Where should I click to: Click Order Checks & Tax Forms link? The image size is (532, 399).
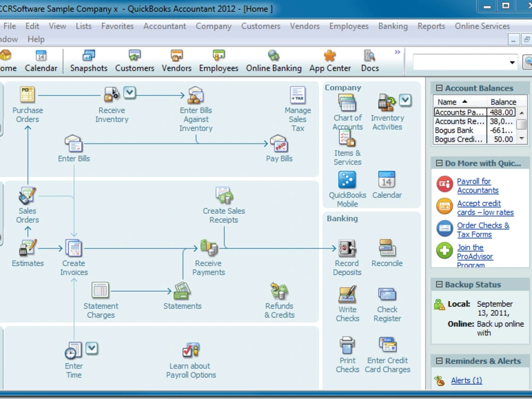pos(483,230)
